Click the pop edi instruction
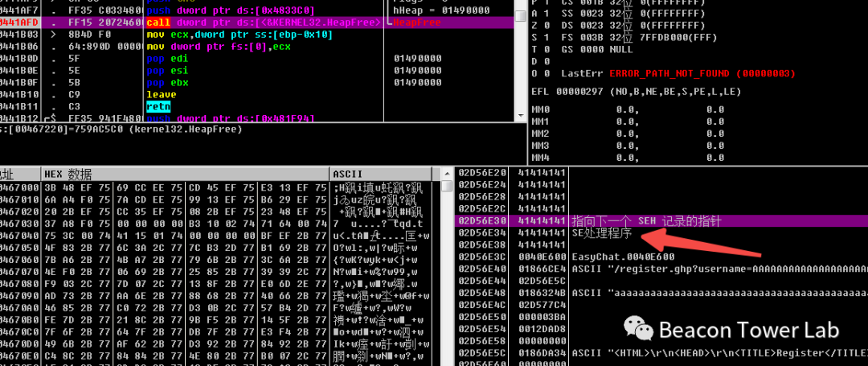The width and height of the screenshot is (868, 366). click(x=167, y=59)
